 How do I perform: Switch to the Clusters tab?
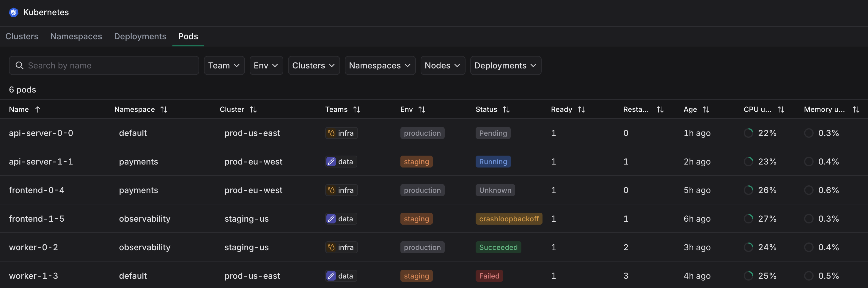22,36
